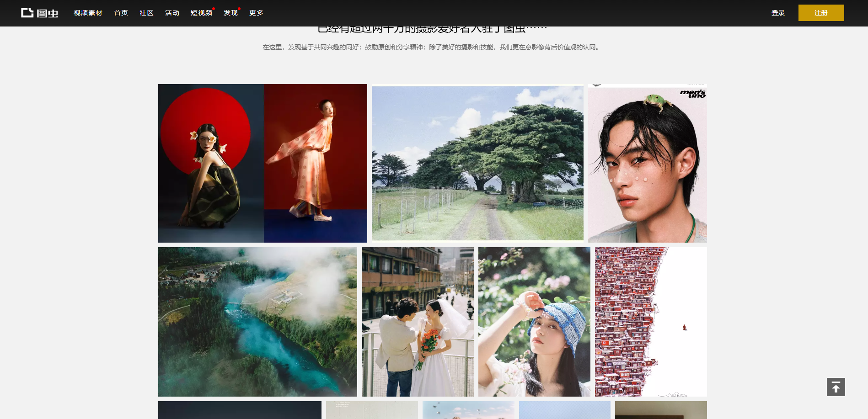The width and height of the screenshot is (868, 419).
Task: Click the Tuchong logo icon
Action: (39, 13)
